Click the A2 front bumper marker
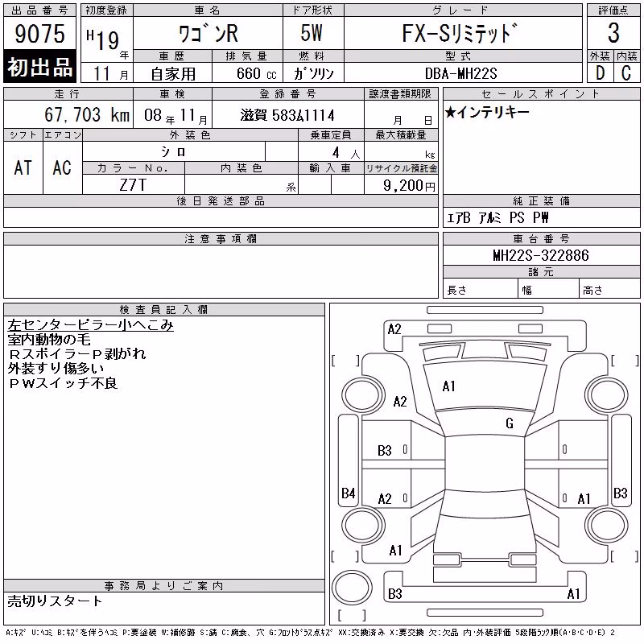The height and width of the screenshot is (644, 644). point(394,329)
